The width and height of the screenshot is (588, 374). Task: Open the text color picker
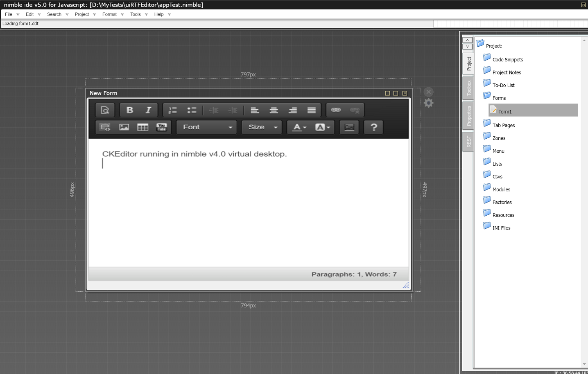[x=299, y=127]
